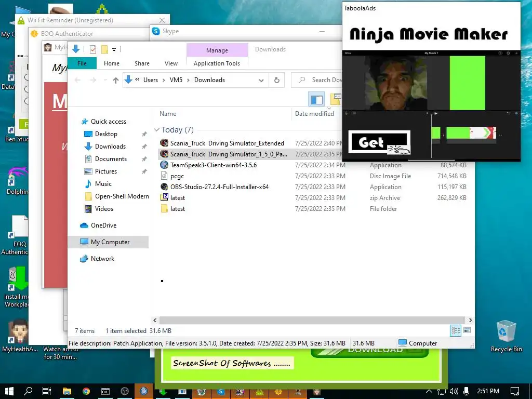This screenshot has width=532, height=399.
Task: Expand the chevron after VM5 breadcrumb
Action: click(x=188, y=80)
